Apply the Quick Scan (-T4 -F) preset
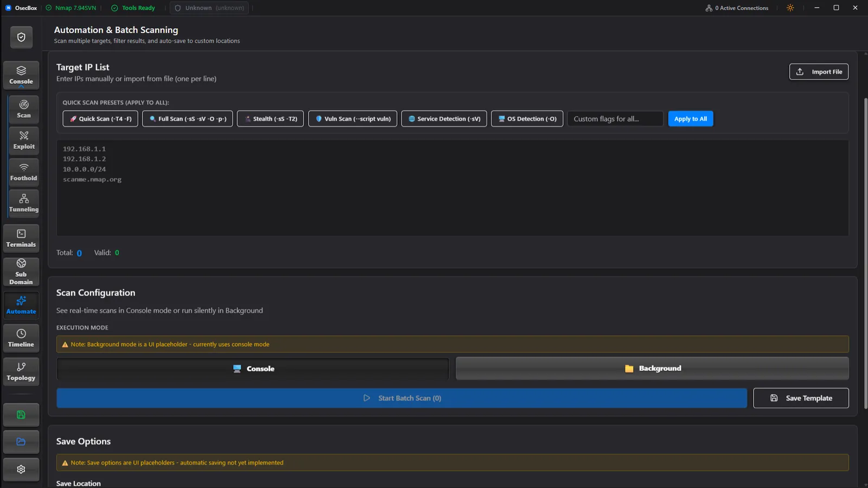Image resolution: width=868 pixels, height=488 pixels. tap(100, 119)
